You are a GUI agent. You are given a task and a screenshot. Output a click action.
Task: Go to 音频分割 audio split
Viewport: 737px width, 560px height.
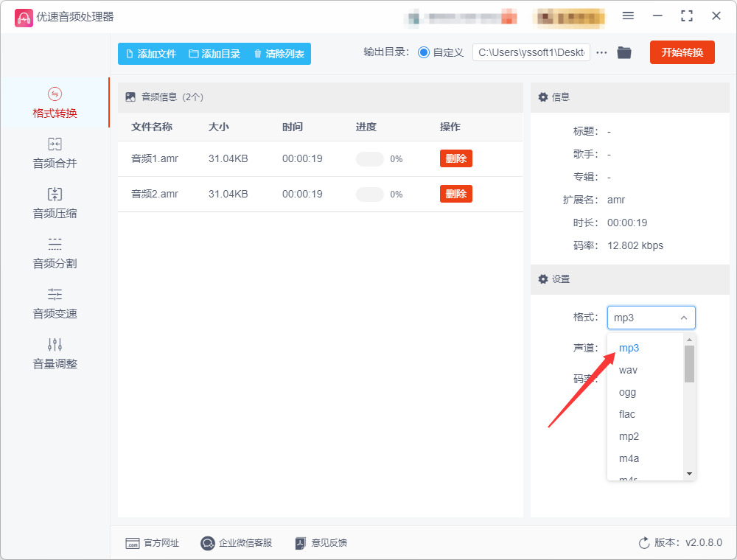55,253
